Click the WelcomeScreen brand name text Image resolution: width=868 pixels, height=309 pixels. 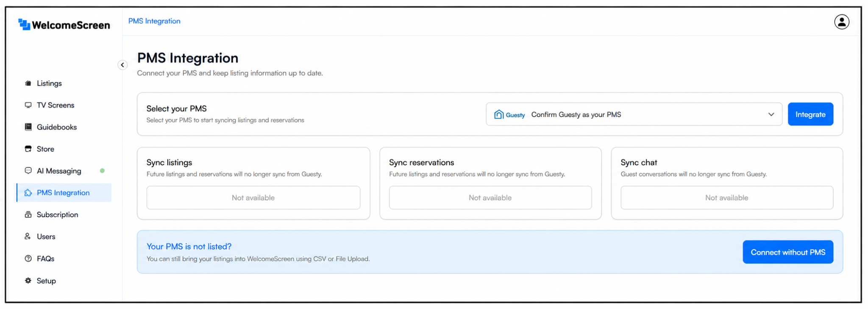(71, 25)
